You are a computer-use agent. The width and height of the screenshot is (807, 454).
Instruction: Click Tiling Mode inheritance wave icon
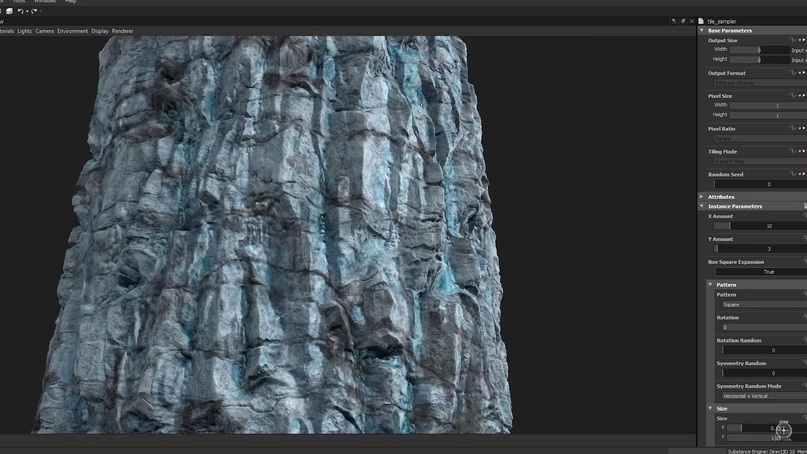click(793, 151)
